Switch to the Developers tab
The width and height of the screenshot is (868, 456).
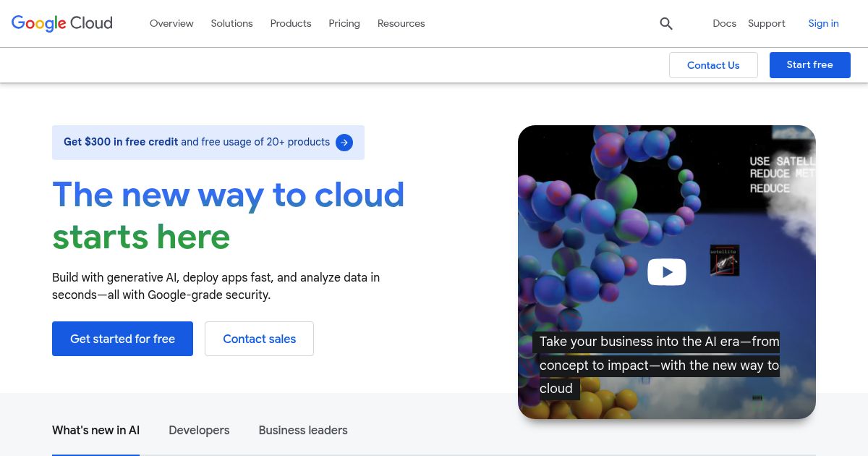pyautogui.click(x=199, y=431)
